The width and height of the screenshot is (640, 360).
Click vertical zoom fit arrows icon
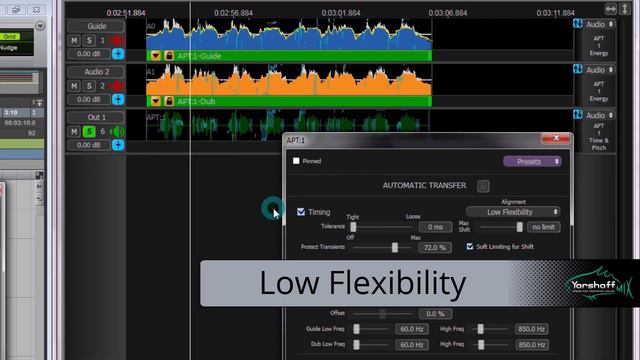click(x=625, y=9)
